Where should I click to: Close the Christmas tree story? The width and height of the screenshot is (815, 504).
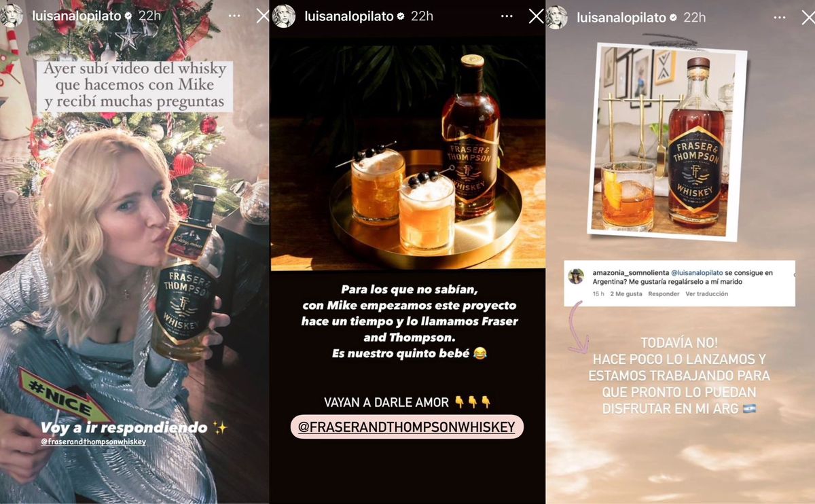pos(262,16)
